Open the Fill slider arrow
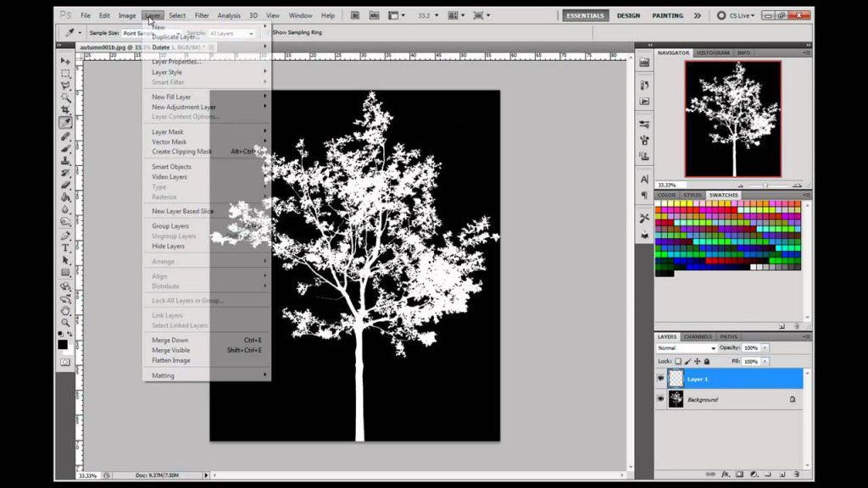Viewport: 868px width, 488px height. click(x=765, y=361)
